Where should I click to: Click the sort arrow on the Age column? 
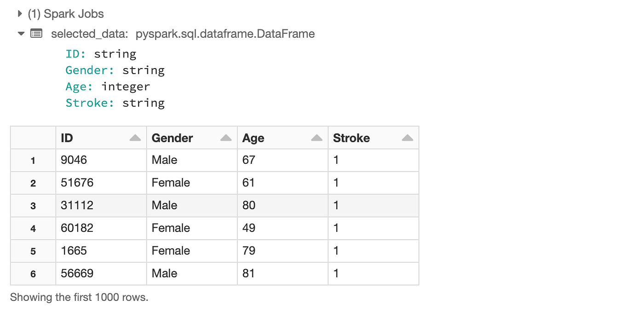point(316,137)
